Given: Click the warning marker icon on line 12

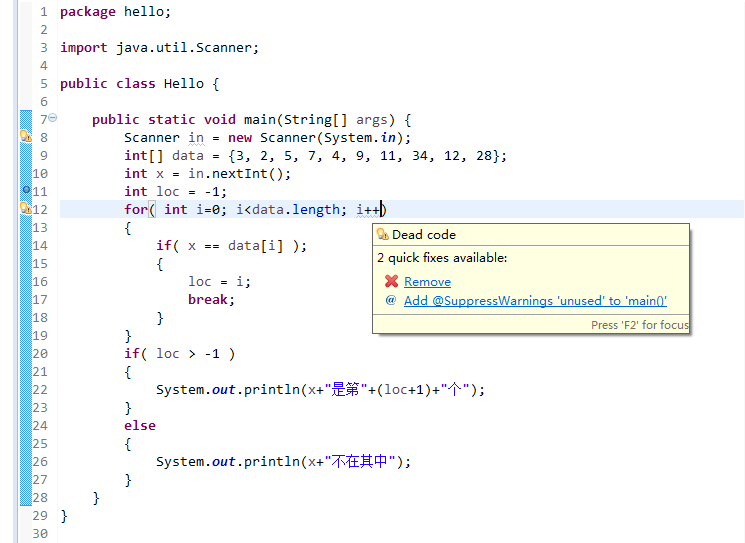Looking at the screenshot, I should pos(26,208).
